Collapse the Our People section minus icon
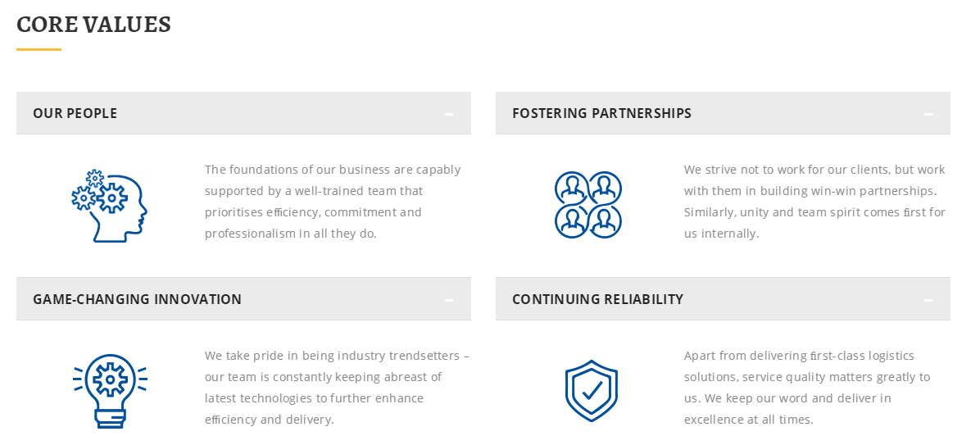This screenshot has height=436, width=980. [449, 114]
